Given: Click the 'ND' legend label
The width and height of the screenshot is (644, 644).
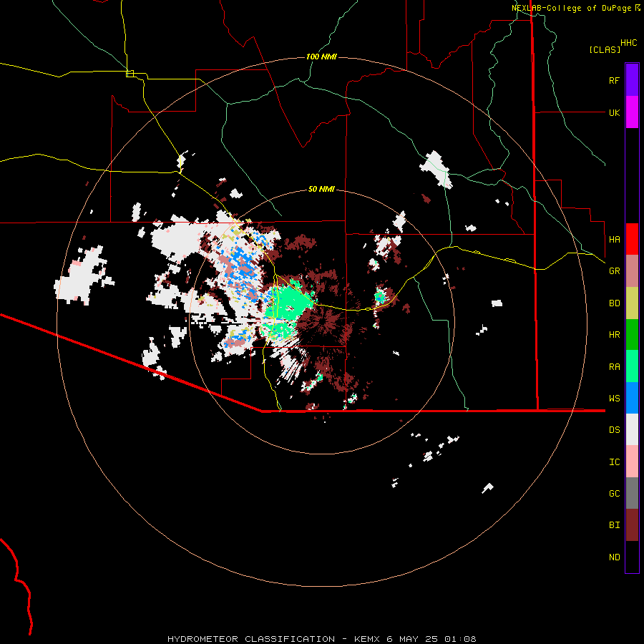Looking at the screenshot, I should tap(614, 557).
